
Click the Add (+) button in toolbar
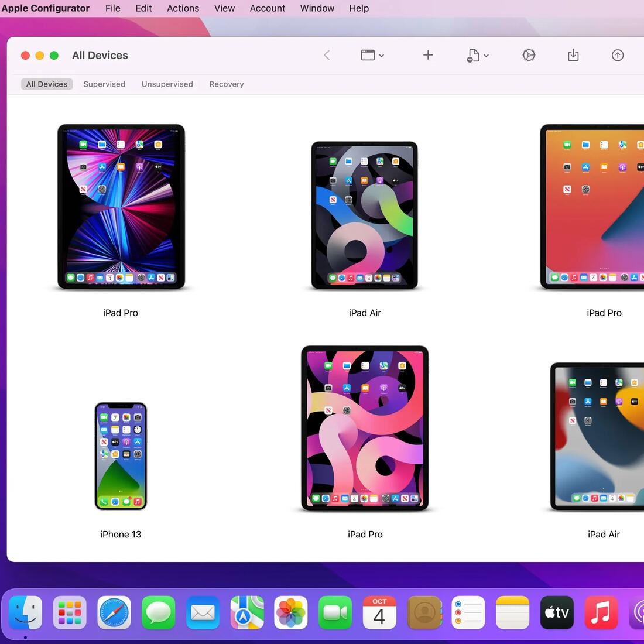tap(428, 55)
